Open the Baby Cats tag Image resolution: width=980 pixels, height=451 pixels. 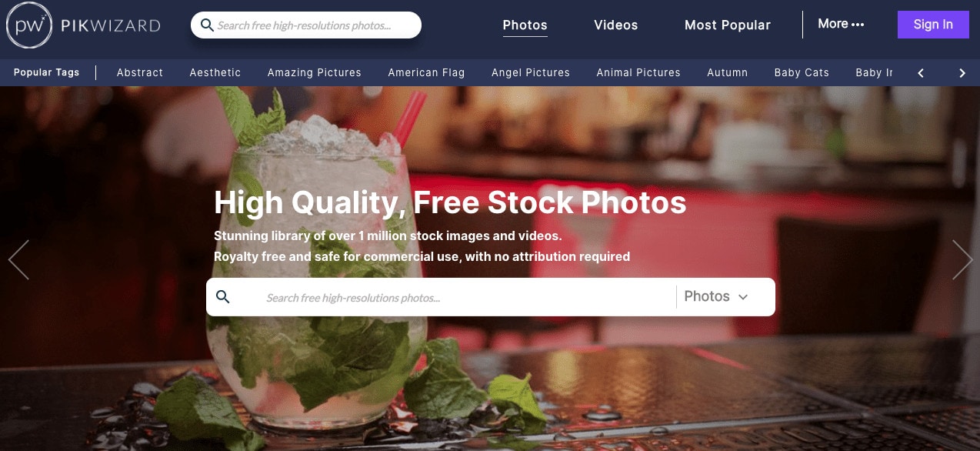point(802,72)
